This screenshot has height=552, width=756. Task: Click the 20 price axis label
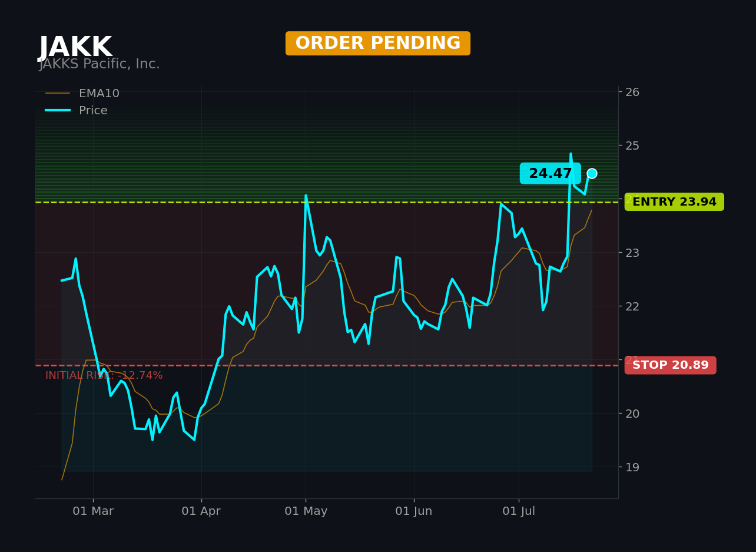point(632,414)
